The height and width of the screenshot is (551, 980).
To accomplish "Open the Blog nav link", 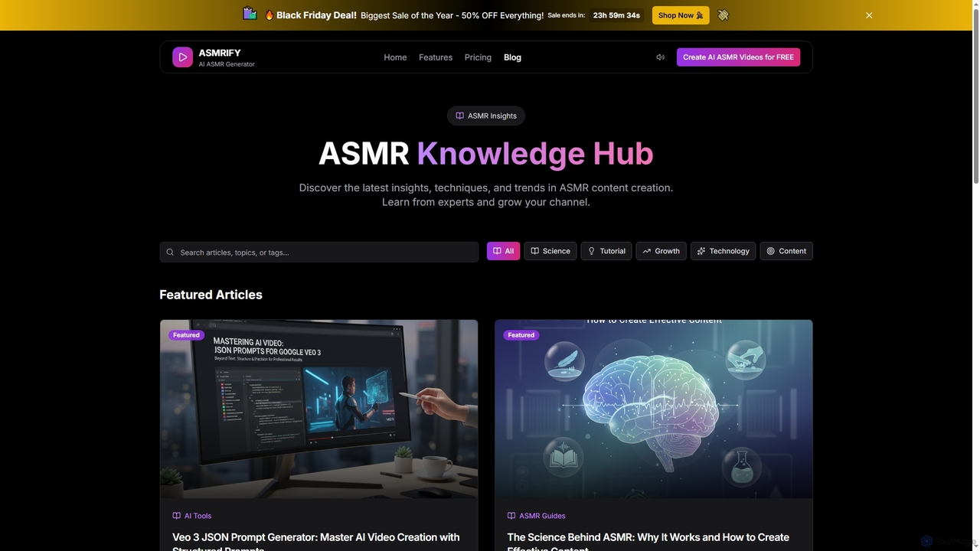I will coord(512,57).
